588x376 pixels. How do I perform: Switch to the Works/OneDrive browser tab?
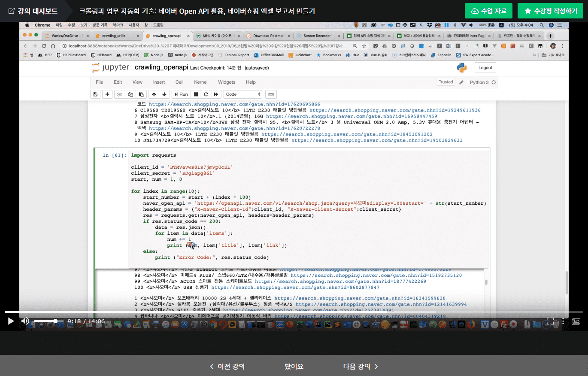67,36
